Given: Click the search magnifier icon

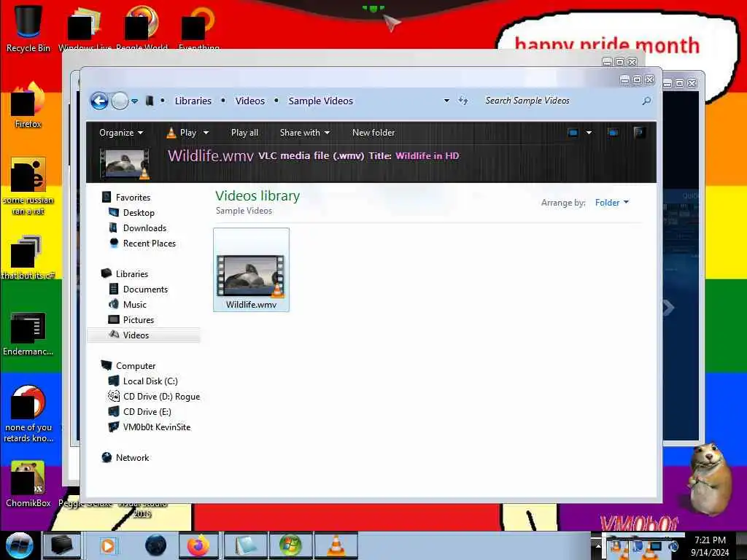Looking at the screenshot, I should tap(646, 101).
